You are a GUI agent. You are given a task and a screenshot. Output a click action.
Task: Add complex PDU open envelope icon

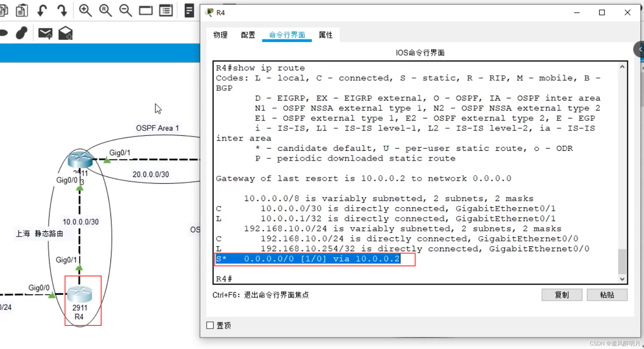pos(65,33)
